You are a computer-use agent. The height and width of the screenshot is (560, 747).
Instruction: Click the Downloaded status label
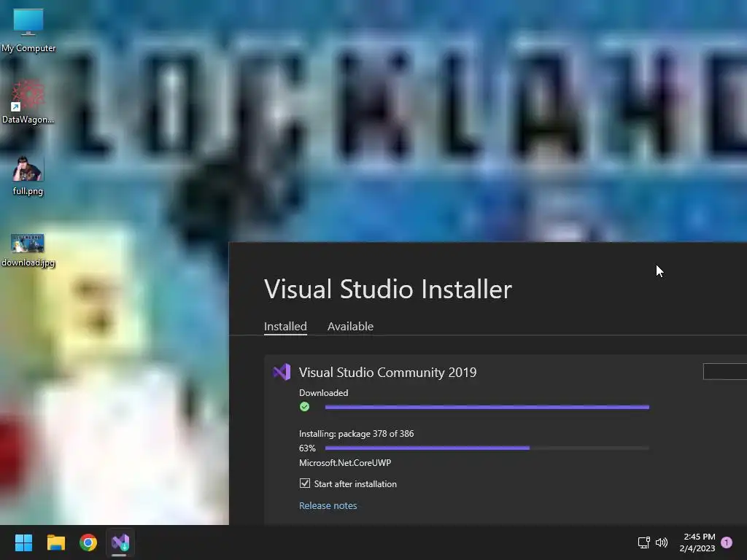point(323,393)
